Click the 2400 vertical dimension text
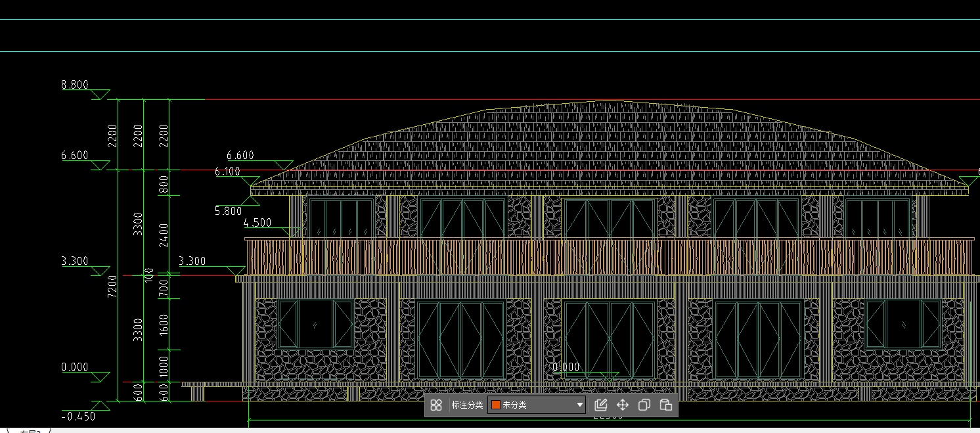This screenshot has width=980, height=433. pos(164,234)
